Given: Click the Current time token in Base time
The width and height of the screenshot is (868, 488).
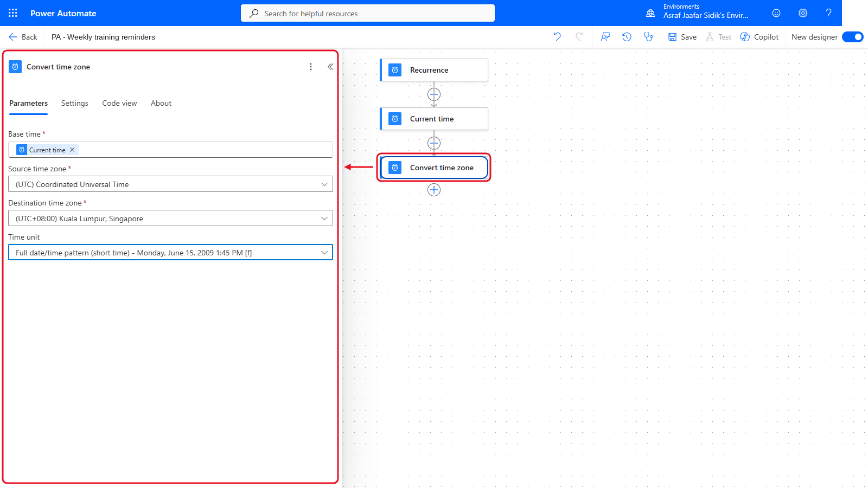Looking at the screenshot, I should pyautogui.click(x=47, y=150).
